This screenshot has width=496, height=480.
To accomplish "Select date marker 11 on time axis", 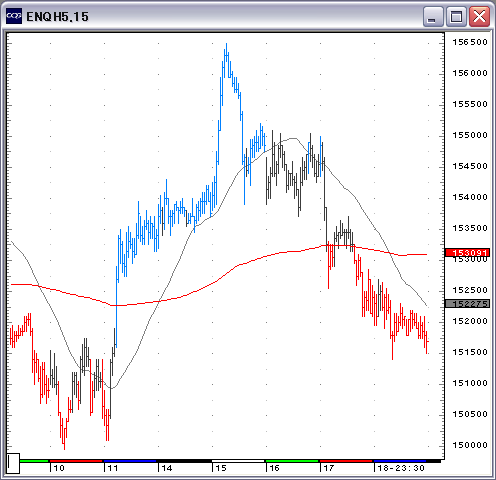I will tap(113, 468).
